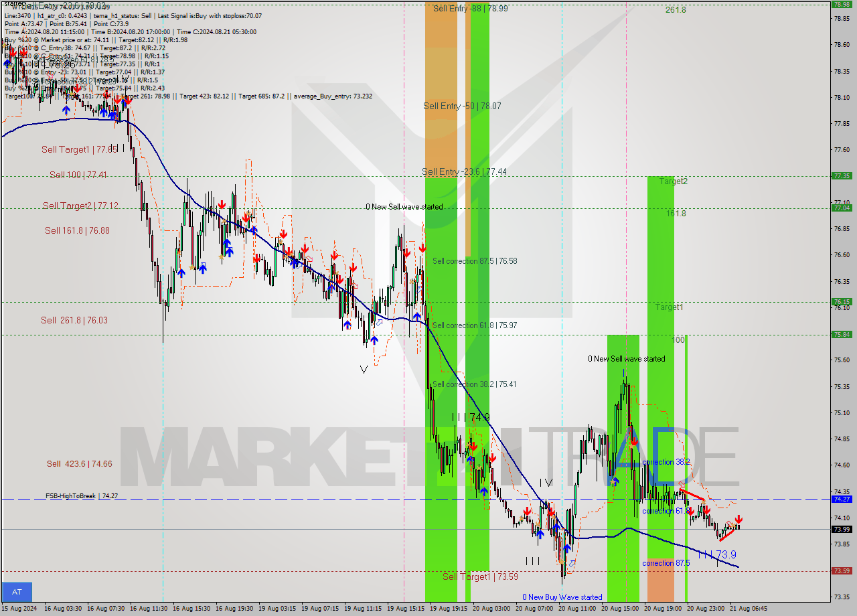The image size is (857, 616).
Task: Select the 'Sell Entry -88 | 78.99' label
Action: tap(470, 9)
